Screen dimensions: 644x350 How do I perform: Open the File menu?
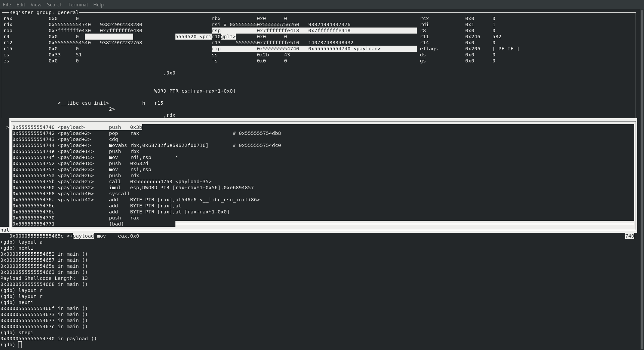point(7,5)
